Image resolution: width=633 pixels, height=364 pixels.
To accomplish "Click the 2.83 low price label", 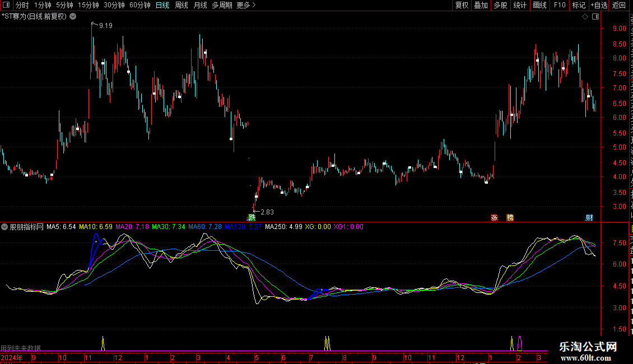I will [267, 212].
